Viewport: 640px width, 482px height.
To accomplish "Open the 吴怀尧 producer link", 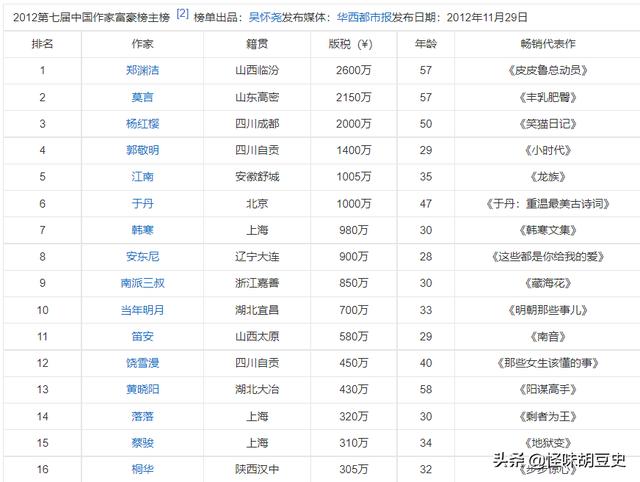I will (x=265, y=17).
